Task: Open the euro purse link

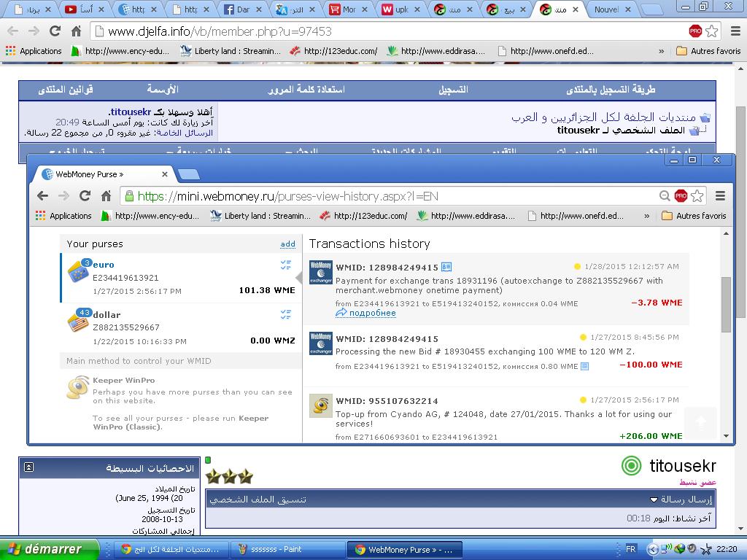Action: (x=104, y=265)
